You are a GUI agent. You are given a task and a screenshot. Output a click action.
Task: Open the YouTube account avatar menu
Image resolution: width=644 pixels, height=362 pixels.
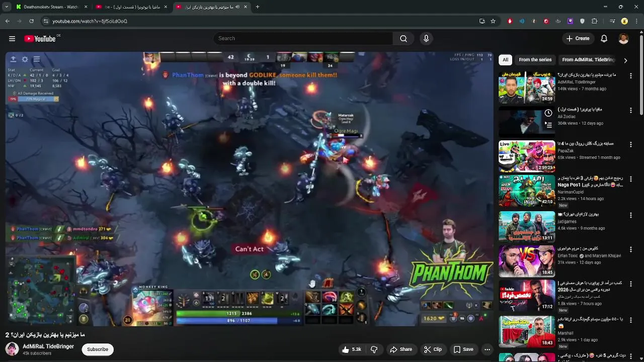(623, 39)
